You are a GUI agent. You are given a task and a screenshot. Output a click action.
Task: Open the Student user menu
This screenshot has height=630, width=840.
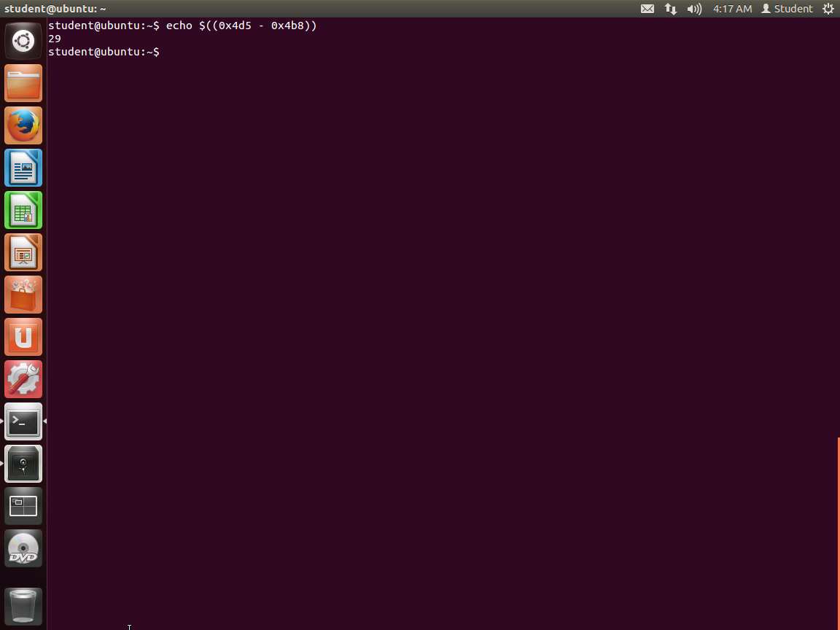click(x=787, y=9)
